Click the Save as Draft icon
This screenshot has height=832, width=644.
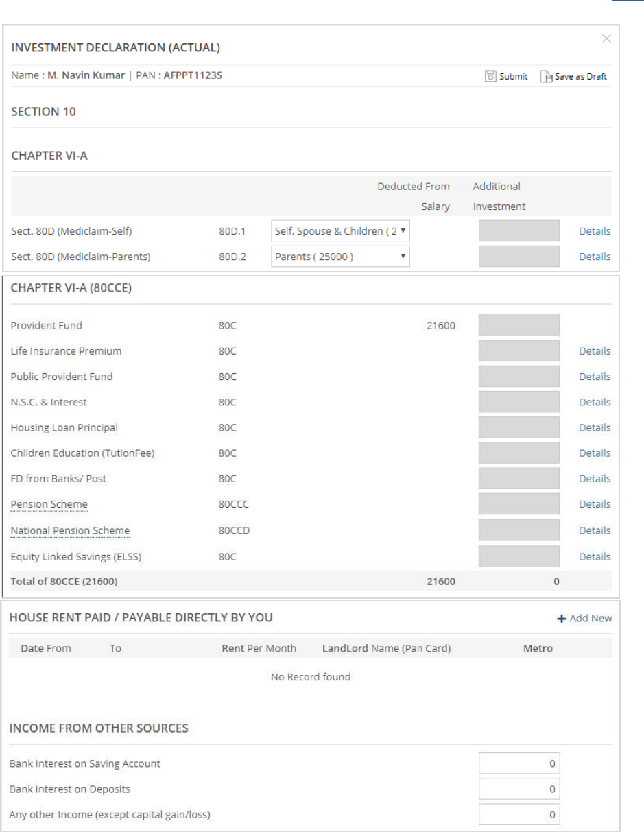click(x=545, y=76)
